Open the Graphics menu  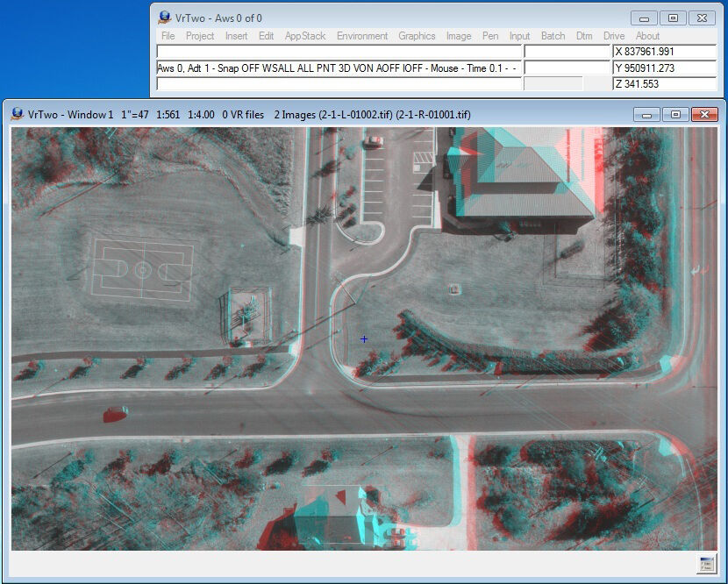[417, 36]
